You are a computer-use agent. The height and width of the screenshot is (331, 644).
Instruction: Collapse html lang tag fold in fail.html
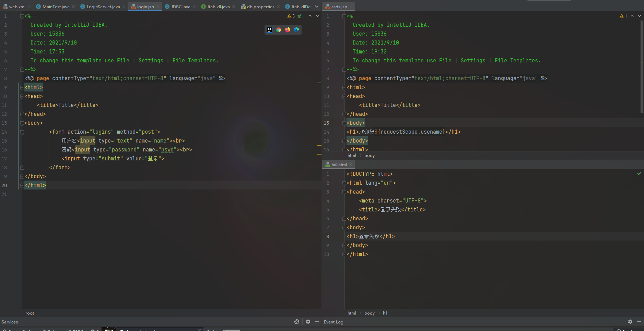coord(344,183)
